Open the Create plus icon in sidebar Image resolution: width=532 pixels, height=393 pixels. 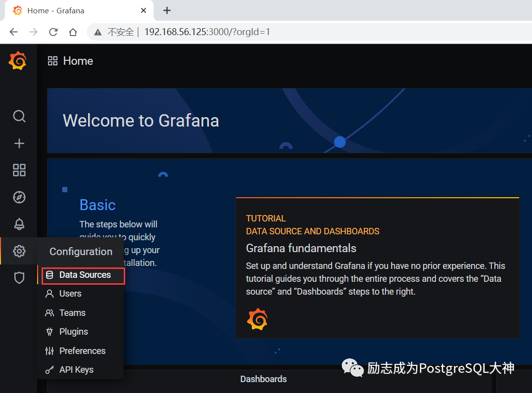19,143
